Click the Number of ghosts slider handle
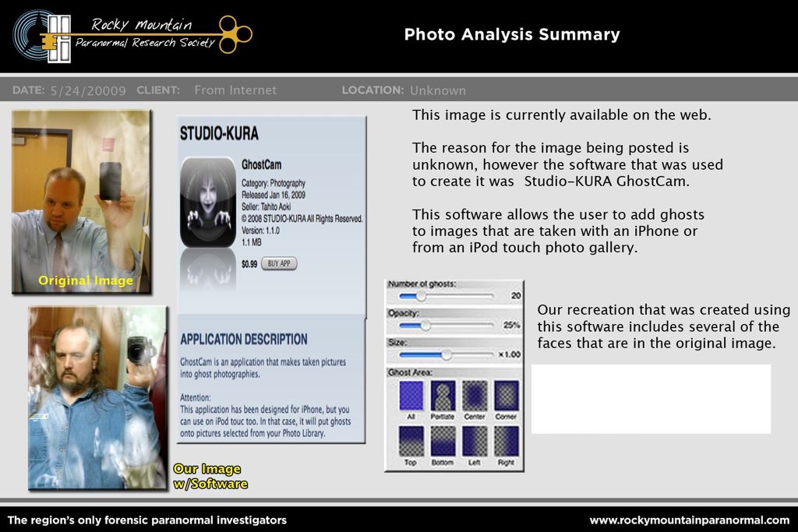The image size is (798, 532). pos(421,296)
